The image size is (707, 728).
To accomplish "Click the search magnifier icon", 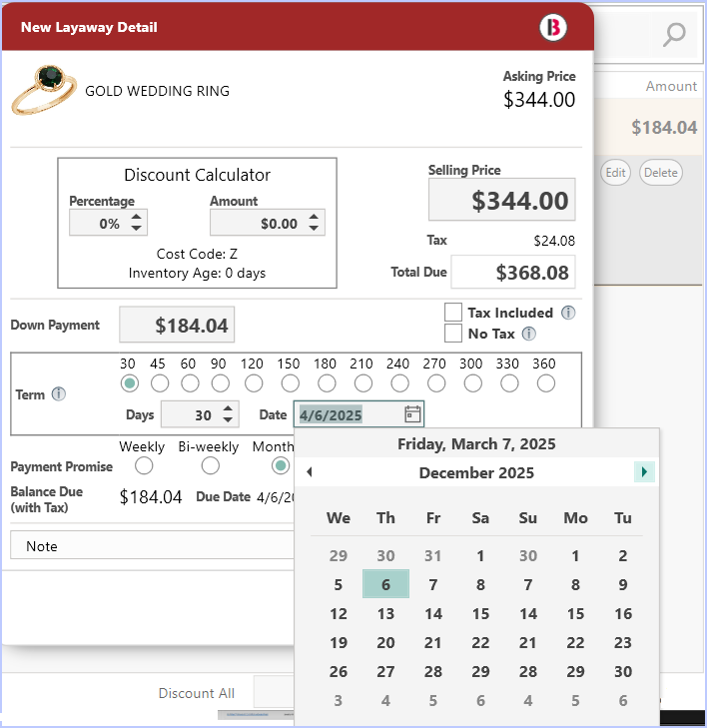I will tap(674, 35).
